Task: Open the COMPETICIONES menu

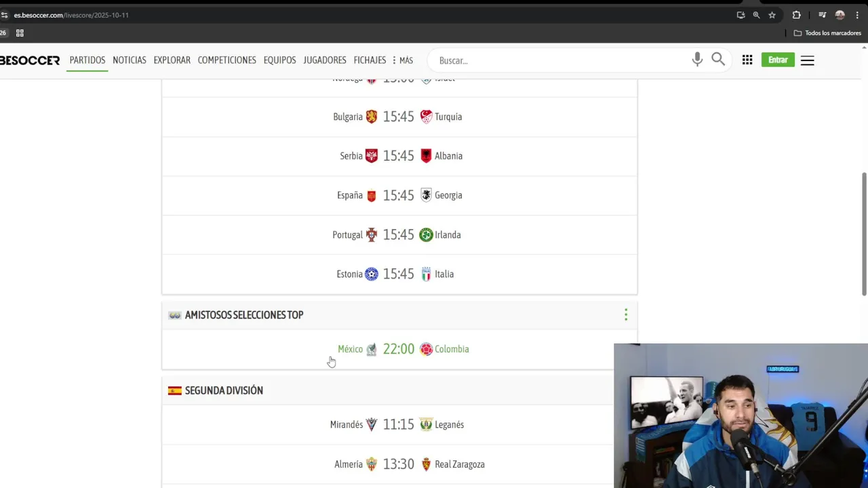Action: click(227, 60)
